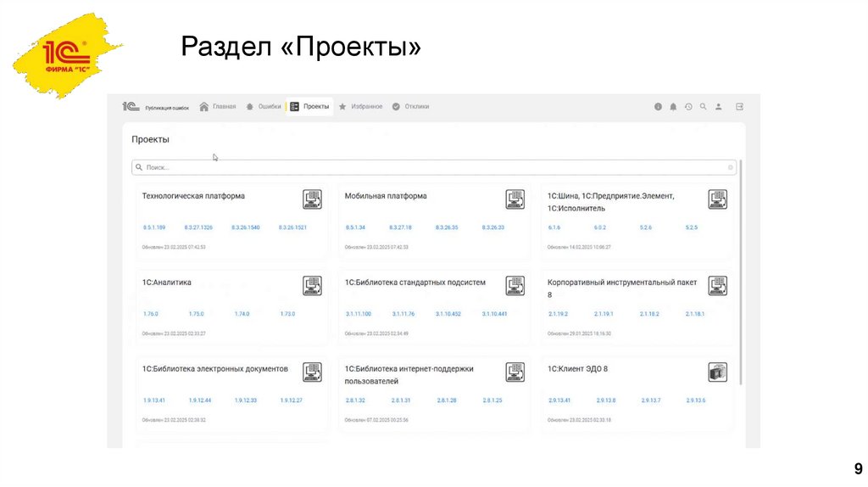This screenshot has width=868, height=487.
Task: Click the 1С:Шина project icon
Action: point(717,199)
